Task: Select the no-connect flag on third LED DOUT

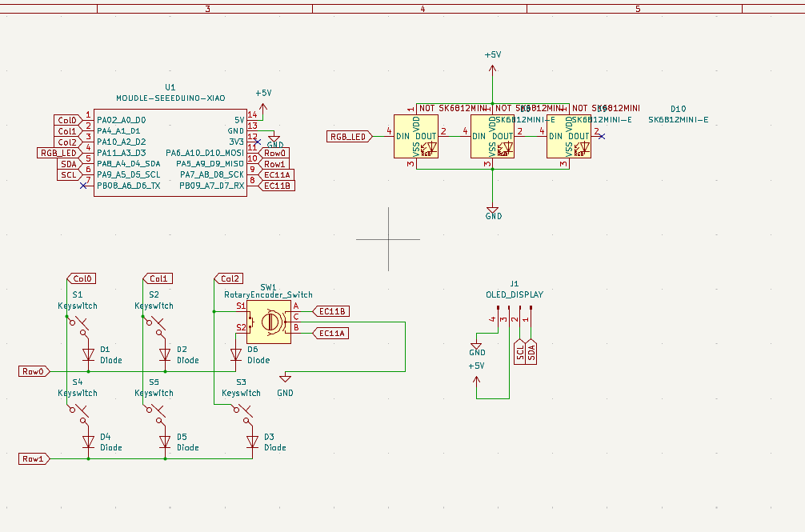Action: 602,137
